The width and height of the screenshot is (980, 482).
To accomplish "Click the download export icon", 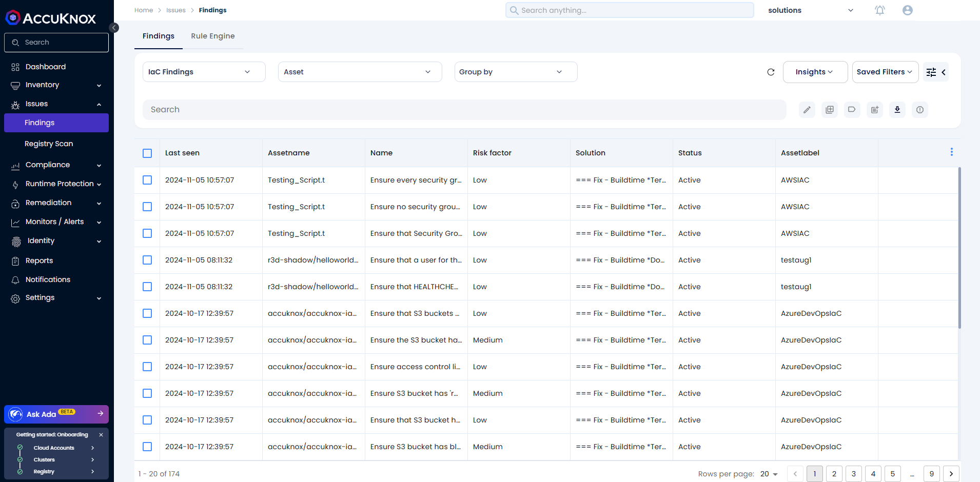I will [x=897, y=110].
